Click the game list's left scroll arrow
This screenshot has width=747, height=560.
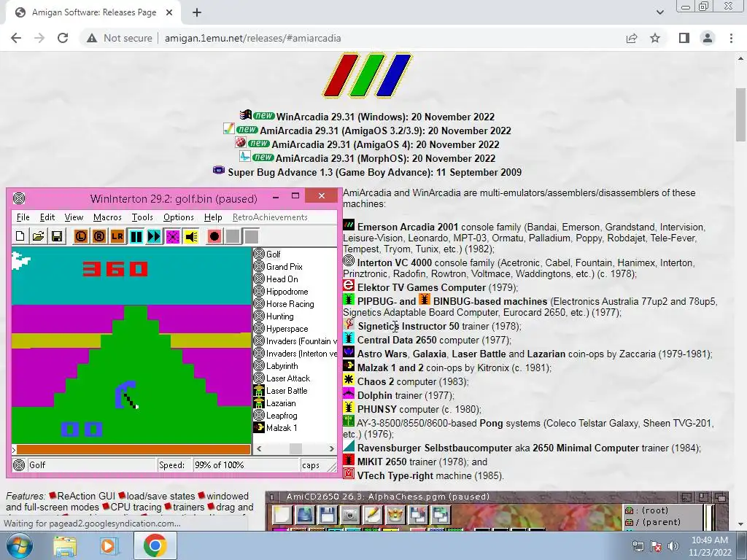pyautogui.click(x=259, y=448)
